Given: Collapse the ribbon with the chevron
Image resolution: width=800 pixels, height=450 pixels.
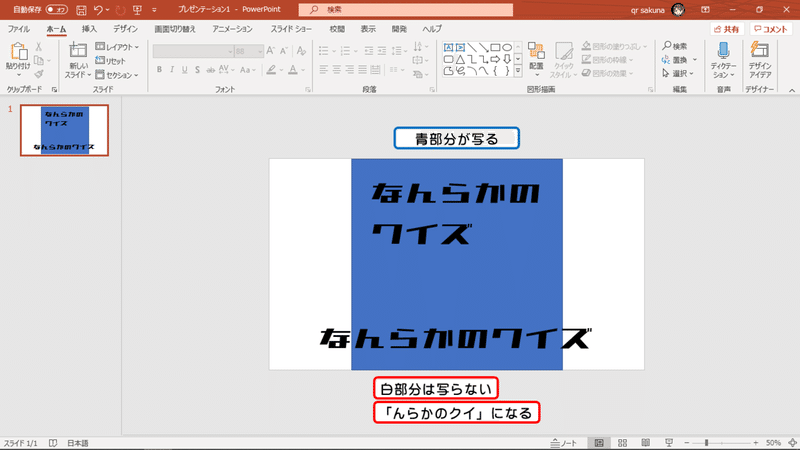Looking at the screenshot, I should click(x=791, y=90).
